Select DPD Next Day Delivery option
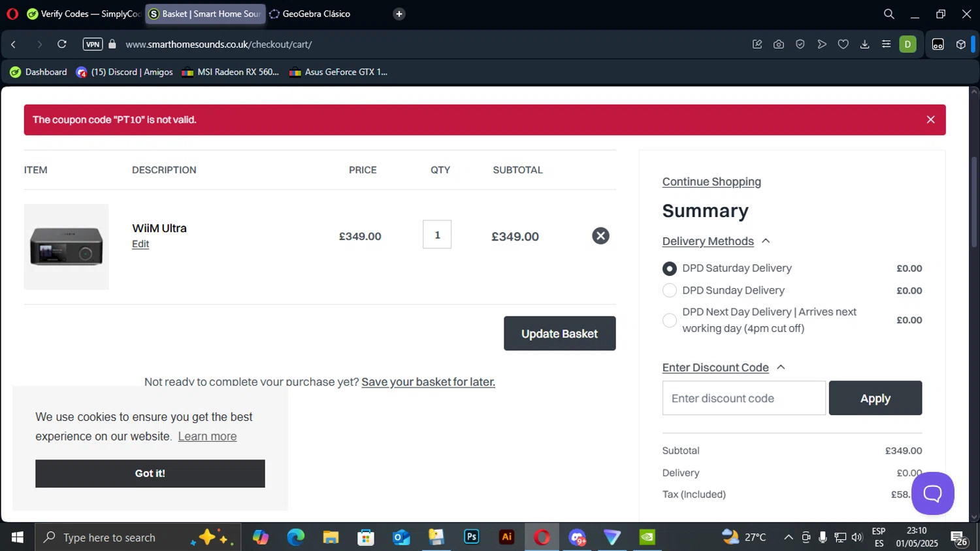The width and height of the screenshot is (980, 551). tap(669, 320)
